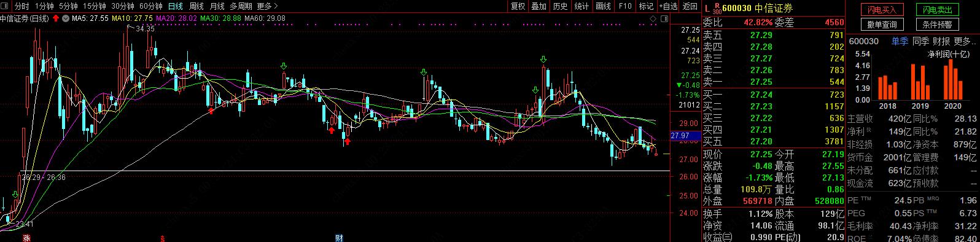The height and width of the screenshot is (242, 980).
Task: Click the highest green down arrow signal
Action: pyautogui.click(x=543, y=60)
